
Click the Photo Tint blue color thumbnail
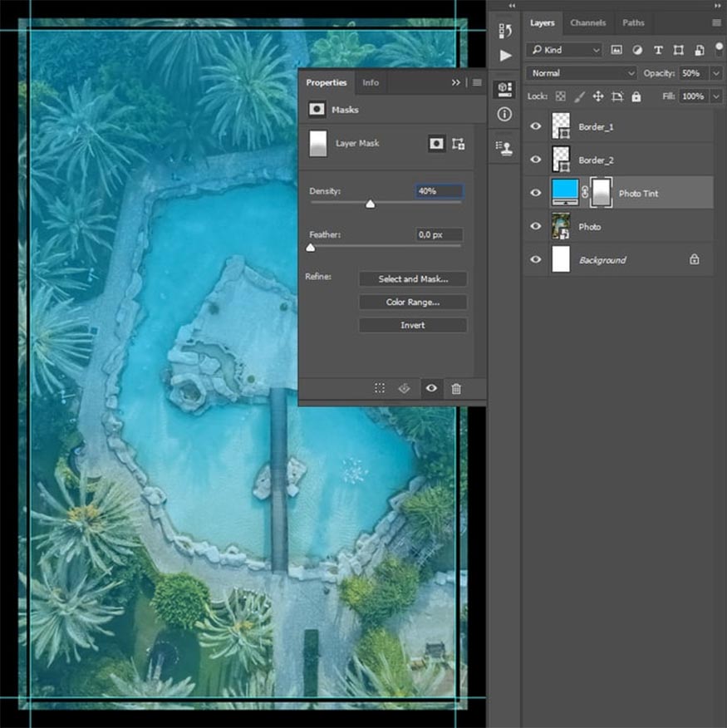click(565, 192)
